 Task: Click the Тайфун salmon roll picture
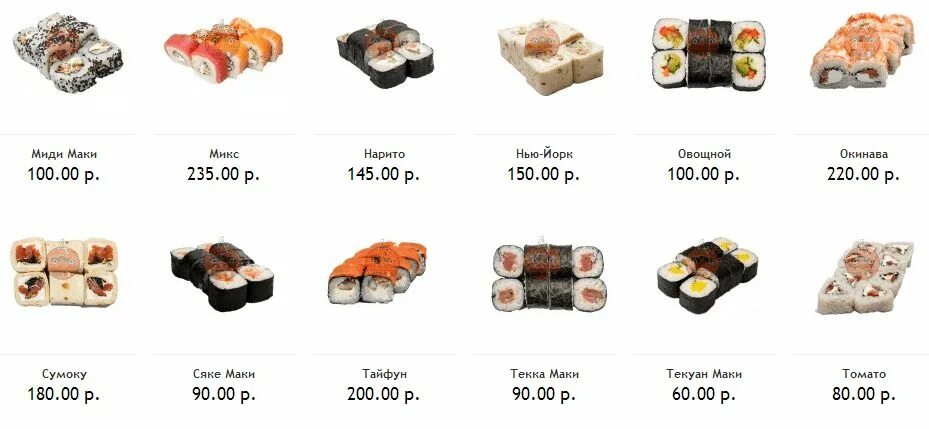coord(377,273)
